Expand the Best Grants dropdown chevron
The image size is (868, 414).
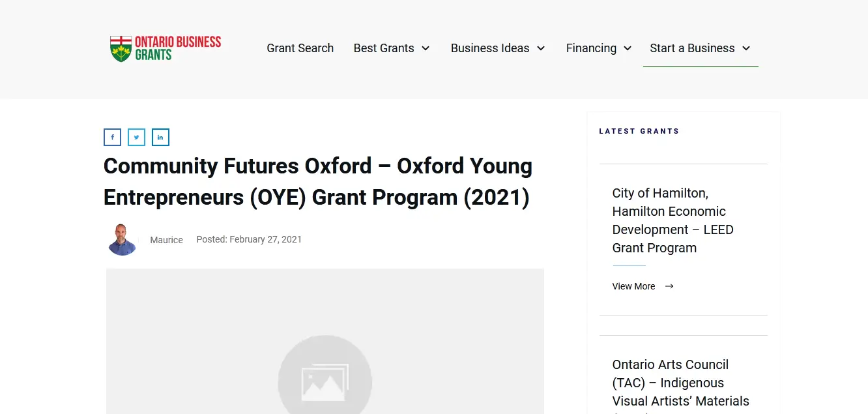426,48
